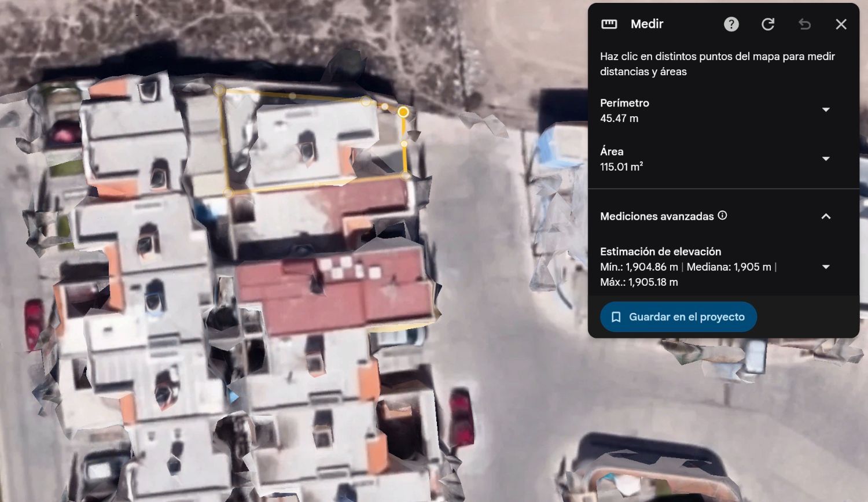
Task: Open the Área units dropdown
Action: click(826, 158)
